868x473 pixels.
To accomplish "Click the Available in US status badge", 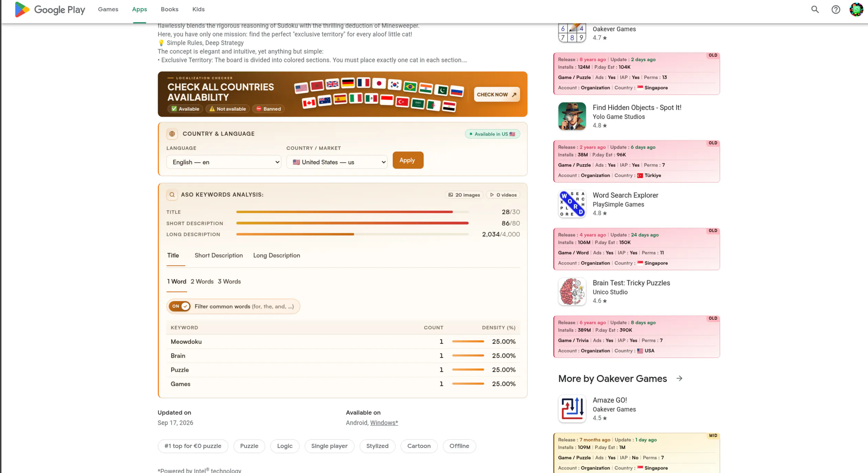I will (492, 134).
